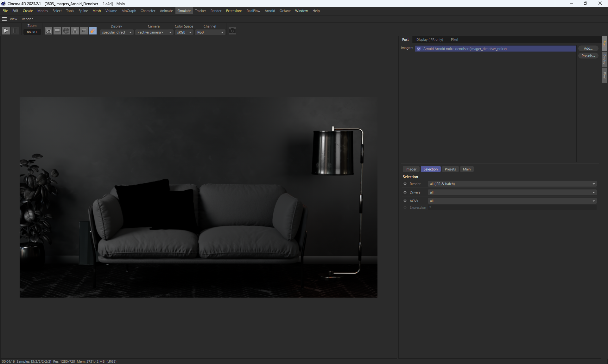608x364 pixels.
Task: Click the monitor display icon in toolbar
Action: pyautogui.click(x=57, y=31)
